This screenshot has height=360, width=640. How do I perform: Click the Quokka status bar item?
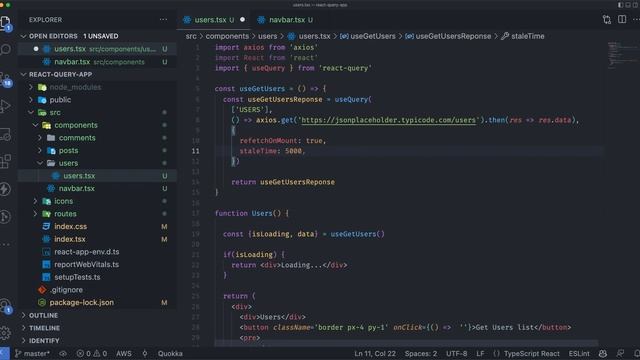[x=170, y=353]
